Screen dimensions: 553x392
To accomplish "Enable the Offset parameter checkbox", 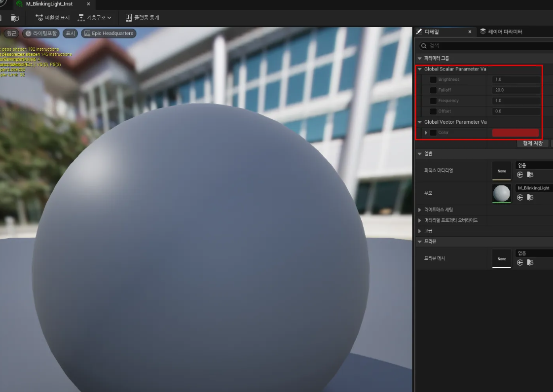I will [x=433, y=111].
